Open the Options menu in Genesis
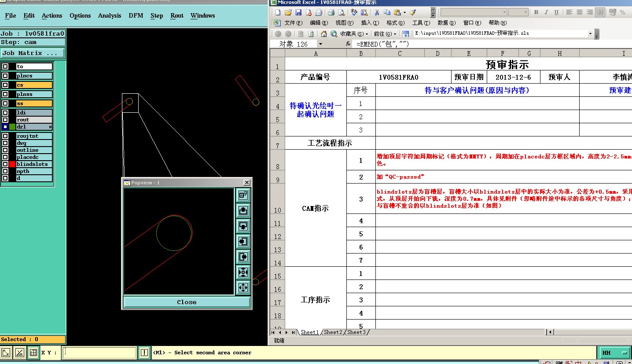Screen dimensions: 632x364 click(x=80, y=15)
